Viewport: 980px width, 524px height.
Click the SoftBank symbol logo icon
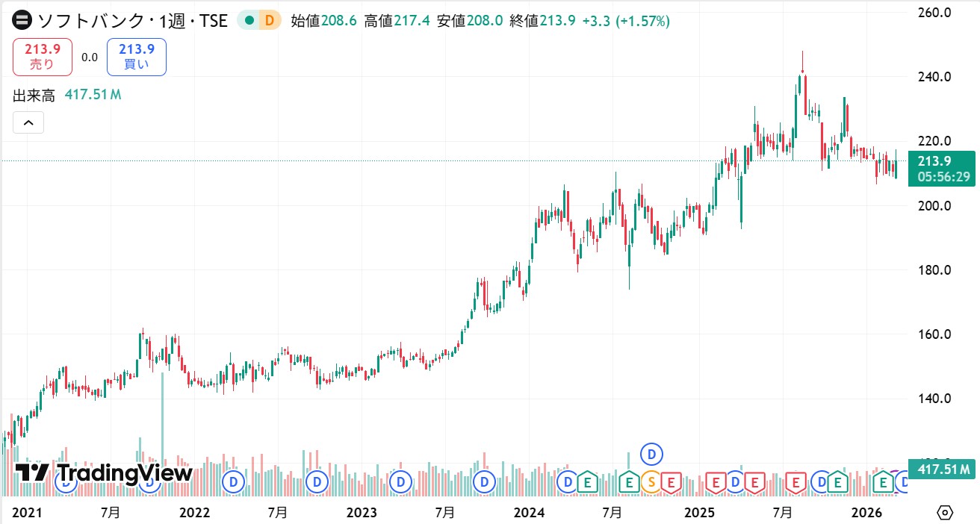tap(22, 21)
